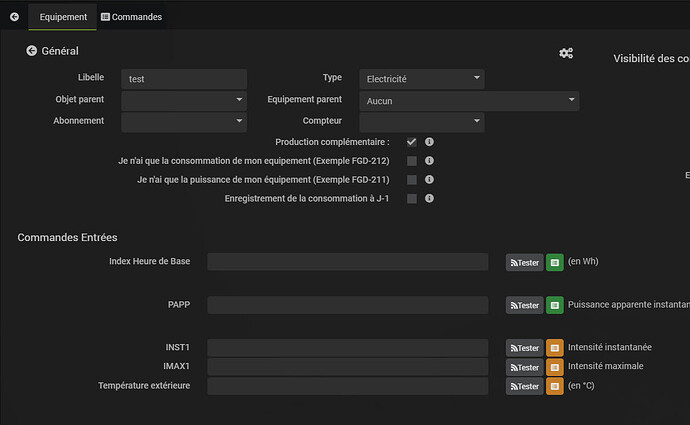Click orange list icon for Température extérieure
The height and width of the screenshot is (425, 690).
(554, 386)
